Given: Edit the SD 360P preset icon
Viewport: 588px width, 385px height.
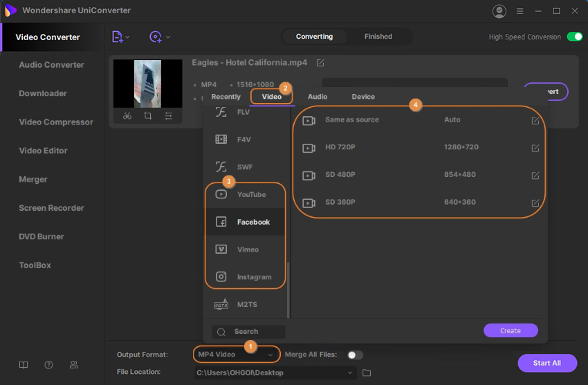Looking at the screenshot, I should [535, 203].
